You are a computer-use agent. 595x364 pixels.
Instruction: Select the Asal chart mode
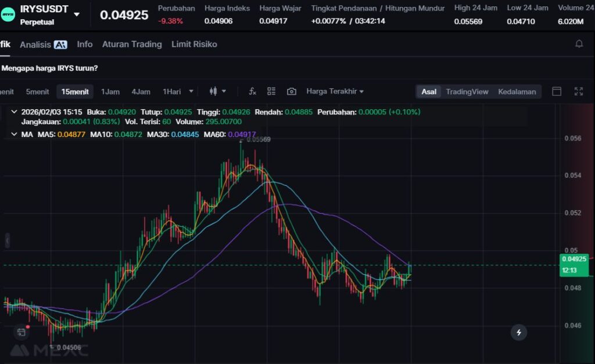click(429, 92)
